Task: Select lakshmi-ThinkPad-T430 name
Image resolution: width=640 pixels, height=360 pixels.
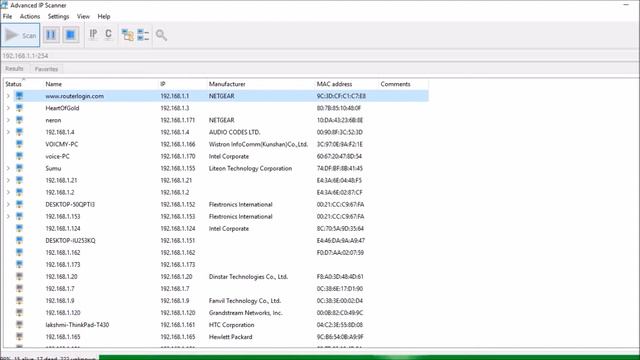Action: coord(77,325)
